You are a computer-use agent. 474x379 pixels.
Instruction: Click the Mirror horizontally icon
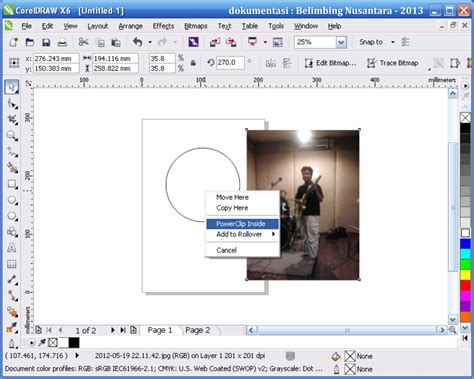click(x=270, y=63)
